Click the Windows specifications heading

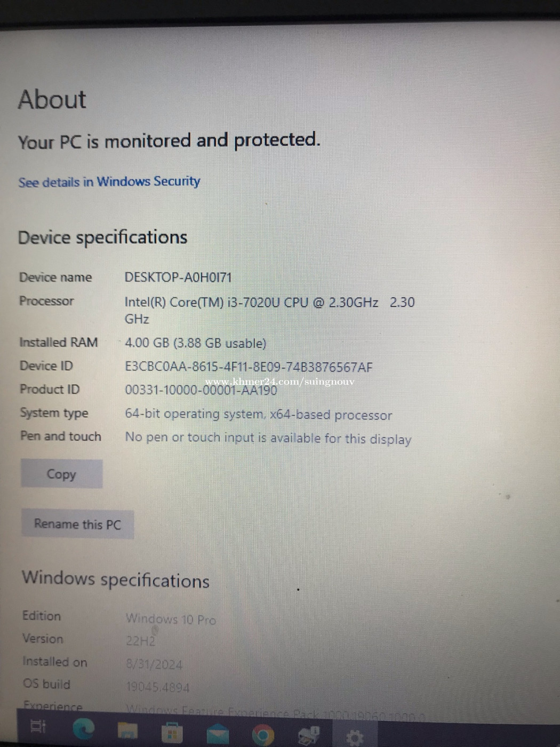116,579
